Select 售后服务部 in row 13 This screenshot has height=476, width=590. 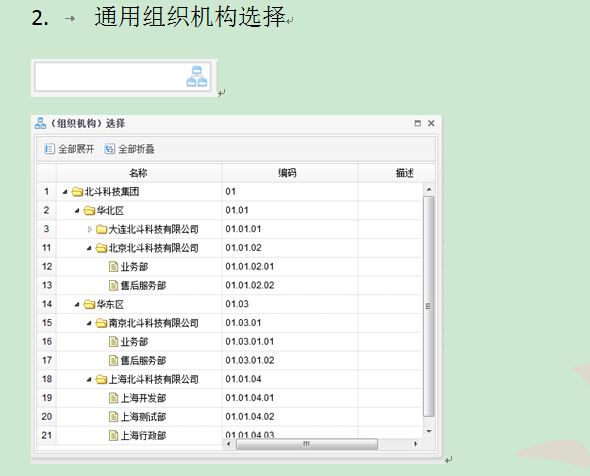pyautogui.click(x=143, y=286)
